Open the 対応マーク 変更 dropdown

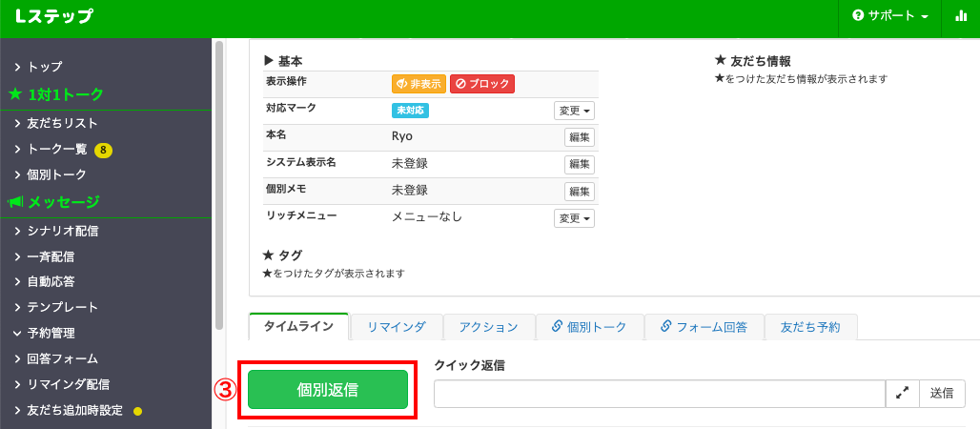point(574,111)
